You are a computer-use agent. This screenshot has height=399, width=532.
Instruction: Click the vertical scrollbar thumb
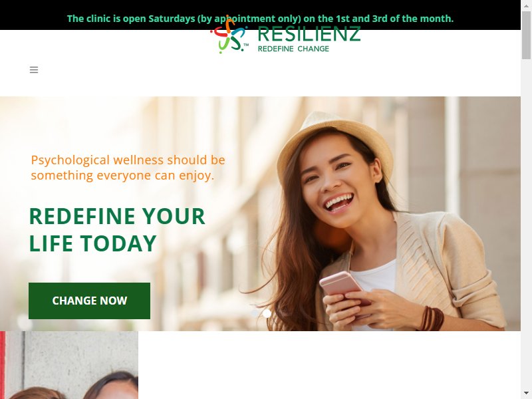(526, 35)
